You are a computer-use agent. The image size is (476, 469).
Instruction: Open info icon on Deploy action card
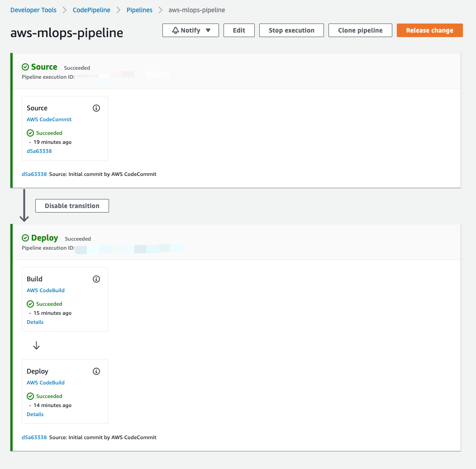[x=96, y=371]
